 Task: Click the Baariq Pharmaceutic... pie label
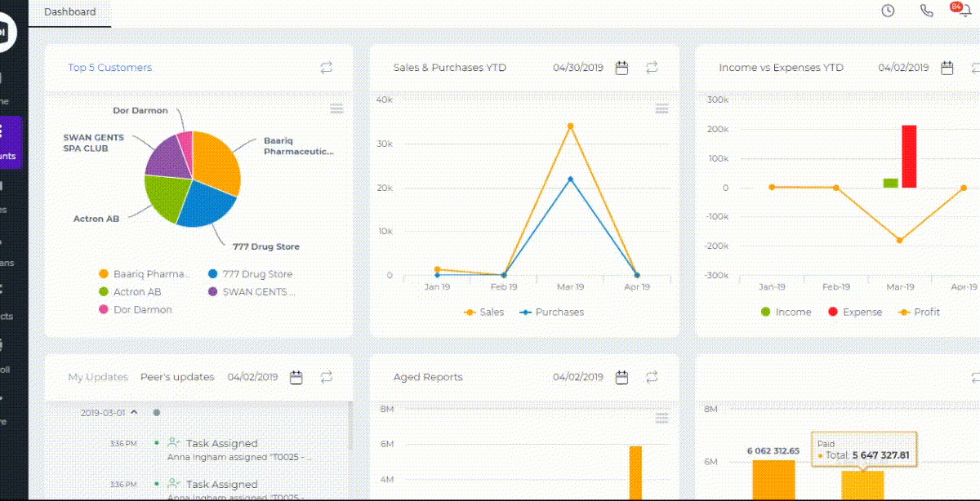pos(298,146)
